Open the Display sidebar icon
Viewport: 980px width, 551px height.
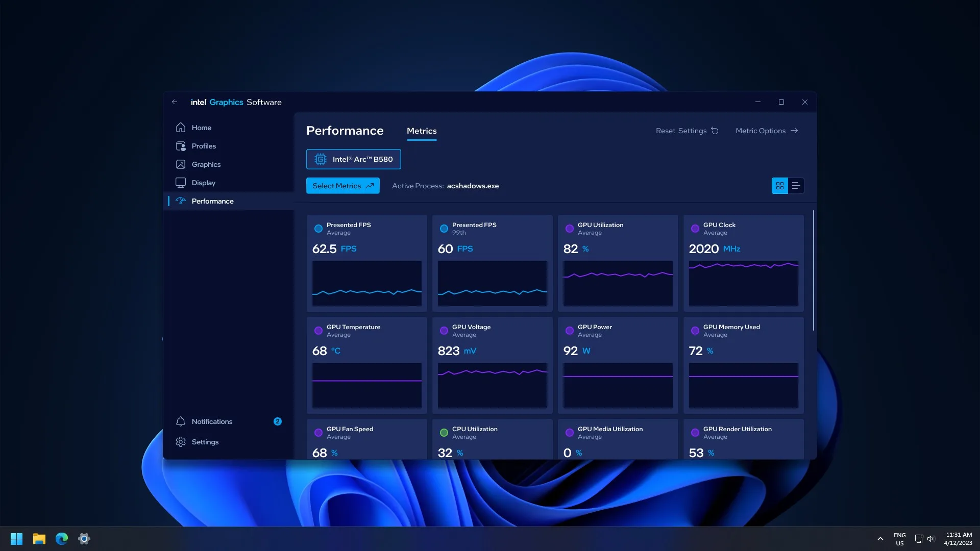pos(181,183)
